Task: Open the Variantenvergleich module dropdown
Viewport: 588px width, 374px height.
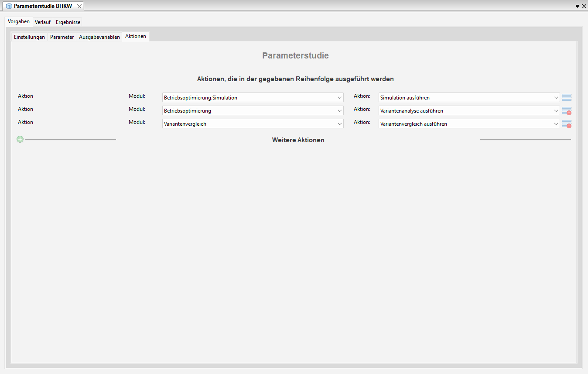Action: click(340, 124)
